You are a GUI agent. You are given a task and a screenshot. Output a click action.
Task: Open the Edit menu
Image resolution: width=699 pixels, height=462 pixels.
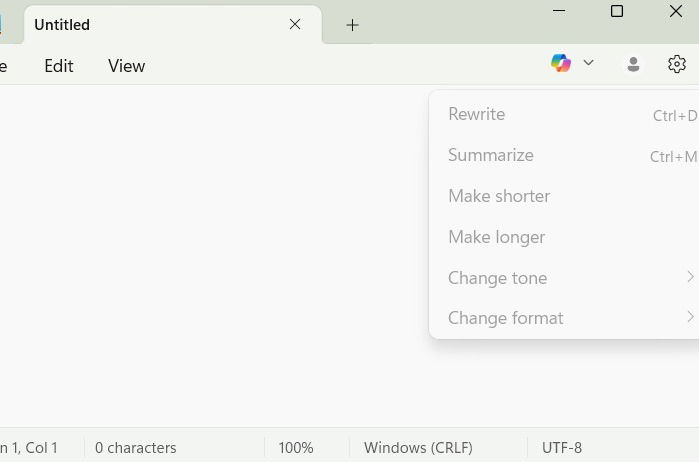59,66
